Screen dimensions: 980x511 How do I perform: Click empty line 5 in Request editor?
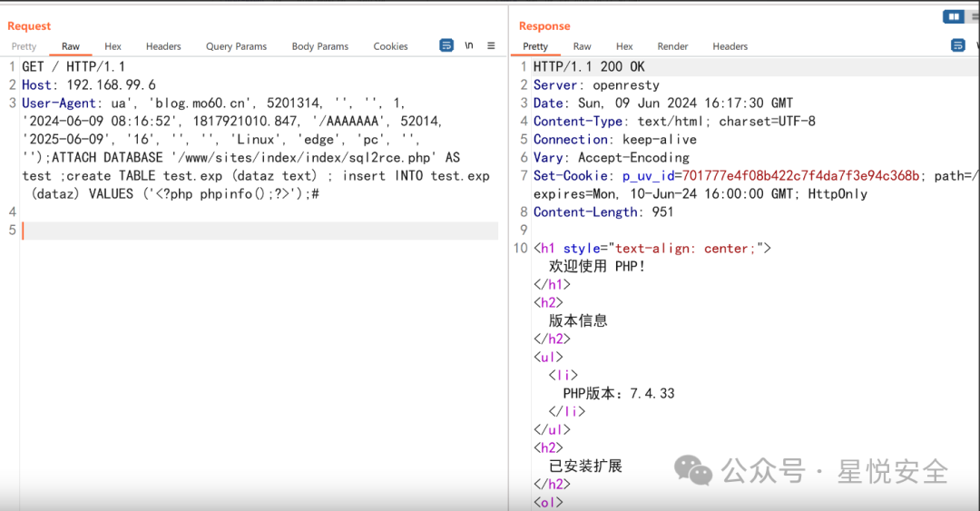point(260,231)
